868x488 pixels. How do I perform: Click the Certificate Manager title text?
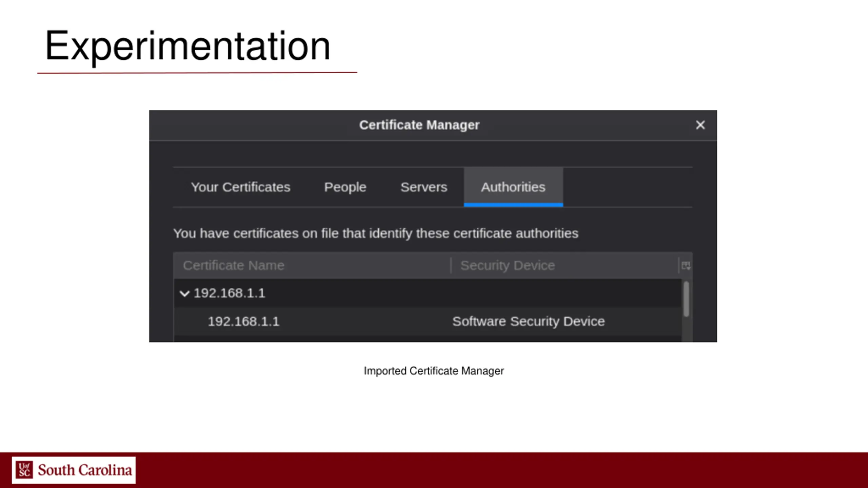coord(419,125)
